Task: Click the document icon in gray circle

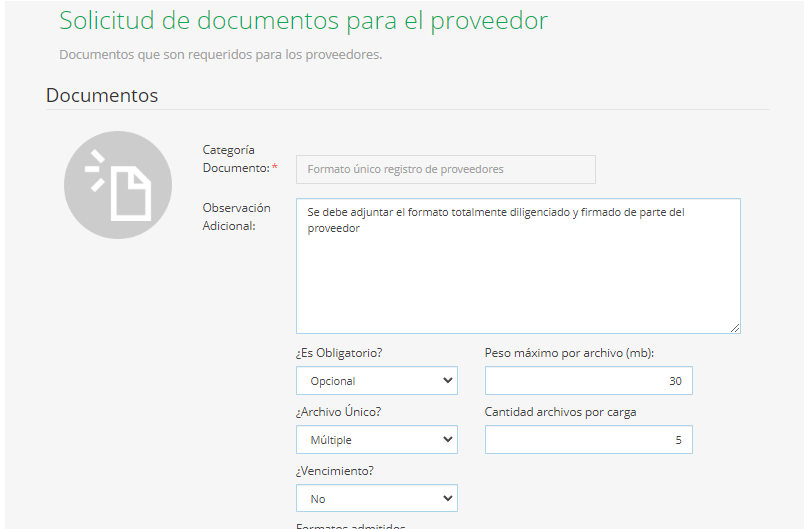Action: point(118,185)
